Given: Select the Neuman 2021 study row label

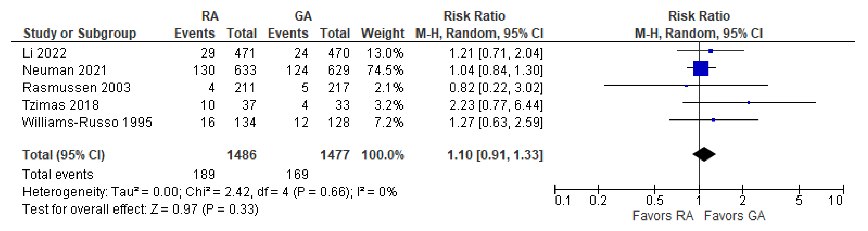Looking at the screenshot, I should pyautogui.click(x=64, y=70).
